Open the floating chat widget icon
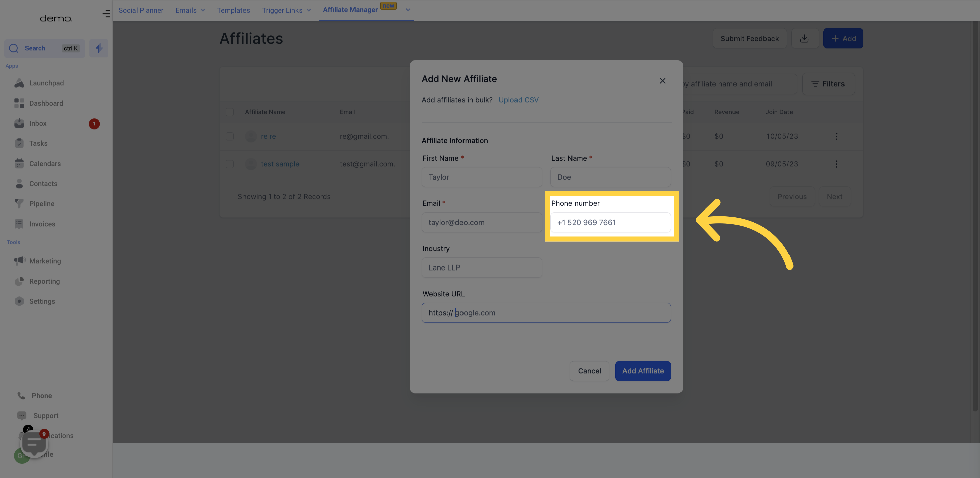Image resolution: width=980 pixels, height=478 pixels. [34, 443]
